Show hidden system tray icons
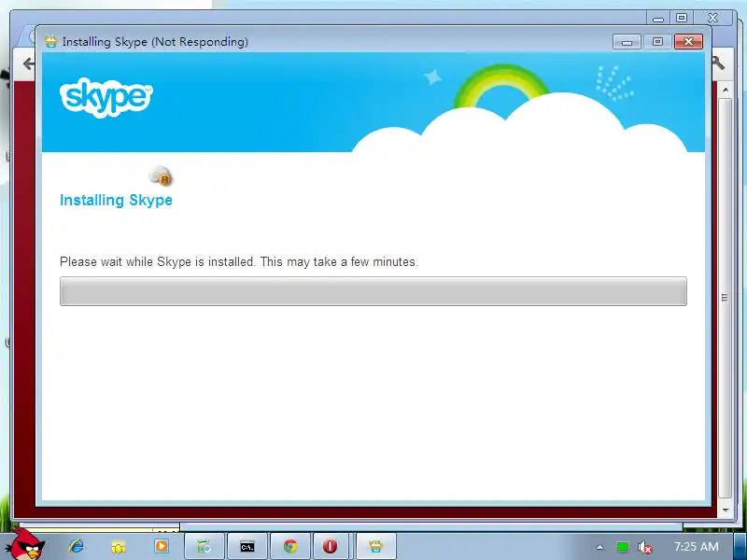747x560 pixels. pyautogui.click(x=599, y=547)
